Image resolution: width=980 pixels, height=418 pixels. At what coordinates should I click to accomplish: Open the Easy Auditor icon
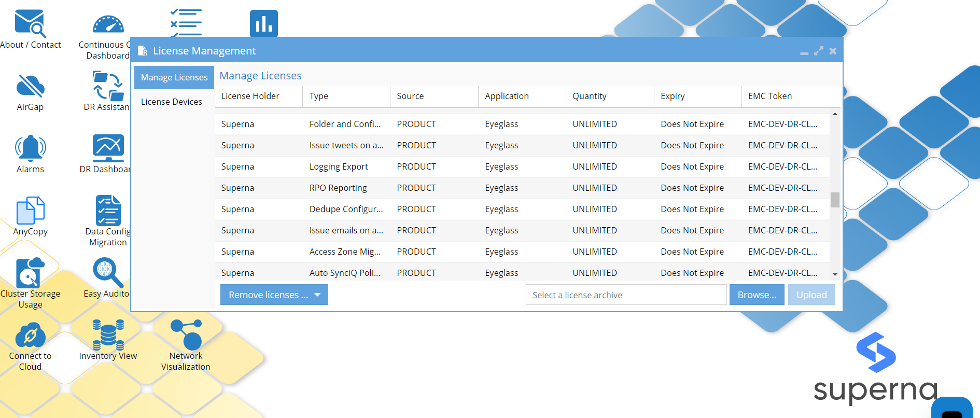click(108, 273)
